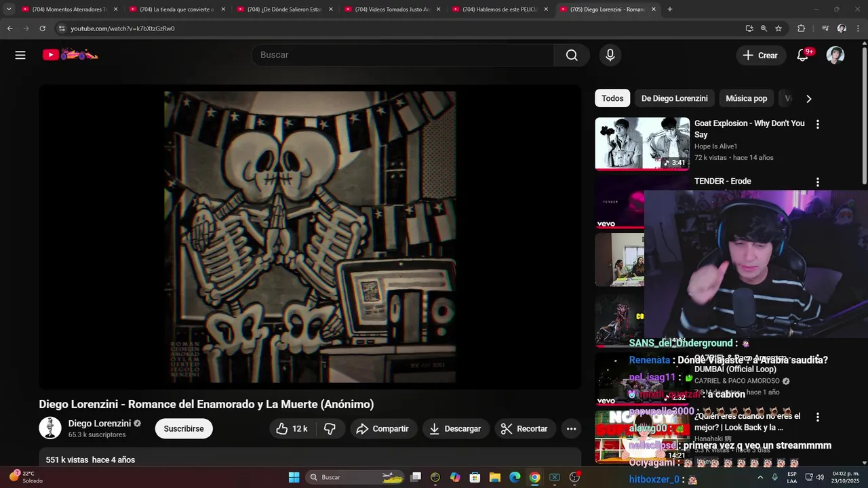
Task: Show hidden system tray icons
Action: pyautogui.click(x=760, y=477)
